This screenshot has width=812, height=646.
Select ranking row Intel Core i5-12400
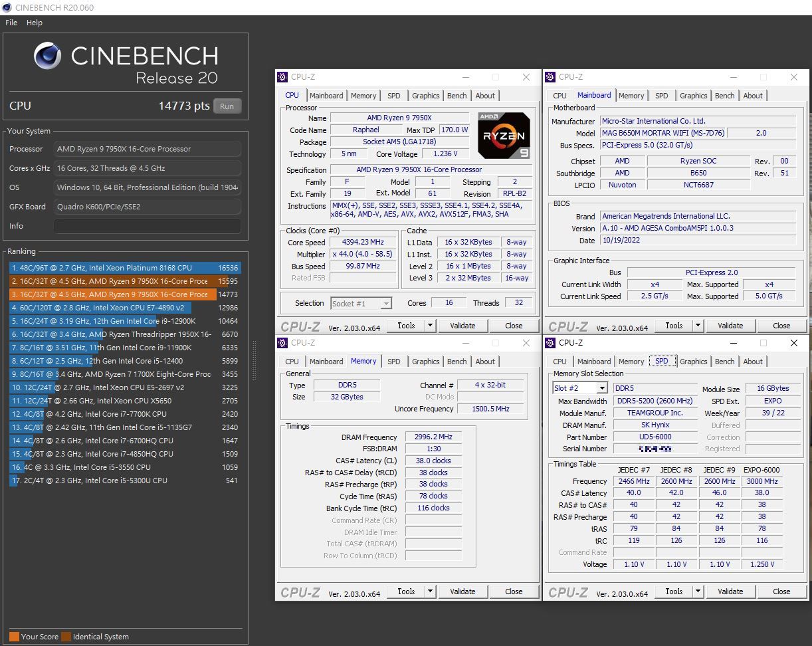click(125, 361)
